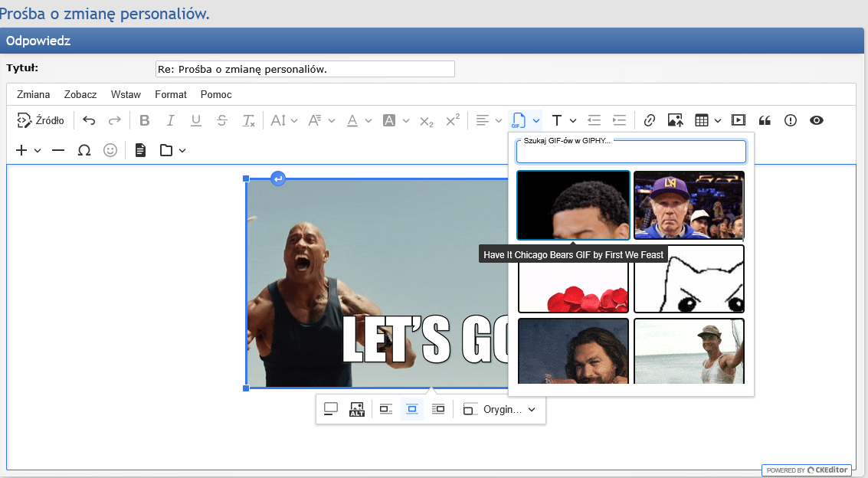Screen dimensions: 868x478
Task: Toggle strikethrough formatting
Action: [x=222, y=120]
